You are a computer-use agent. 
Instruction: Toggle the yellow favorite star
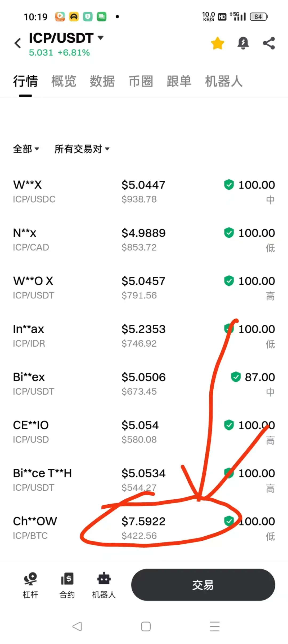218,43
